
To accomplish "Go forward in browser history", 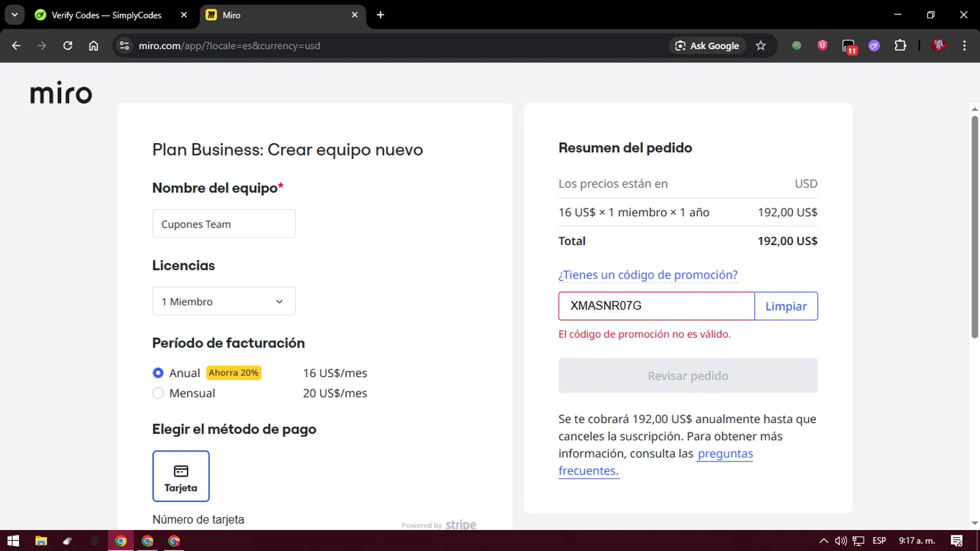I will pos(42,46).
